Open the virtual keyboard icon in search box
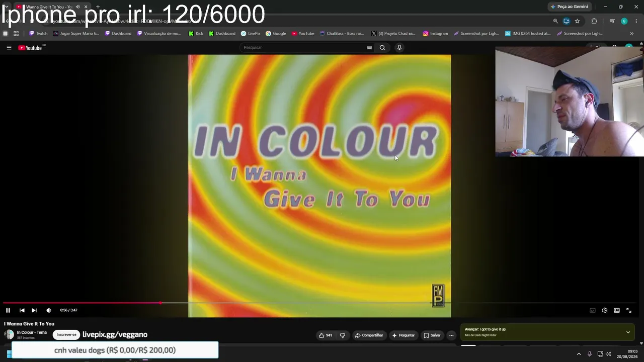Screen dimensions: 644x362 click(x=369, y=48)
